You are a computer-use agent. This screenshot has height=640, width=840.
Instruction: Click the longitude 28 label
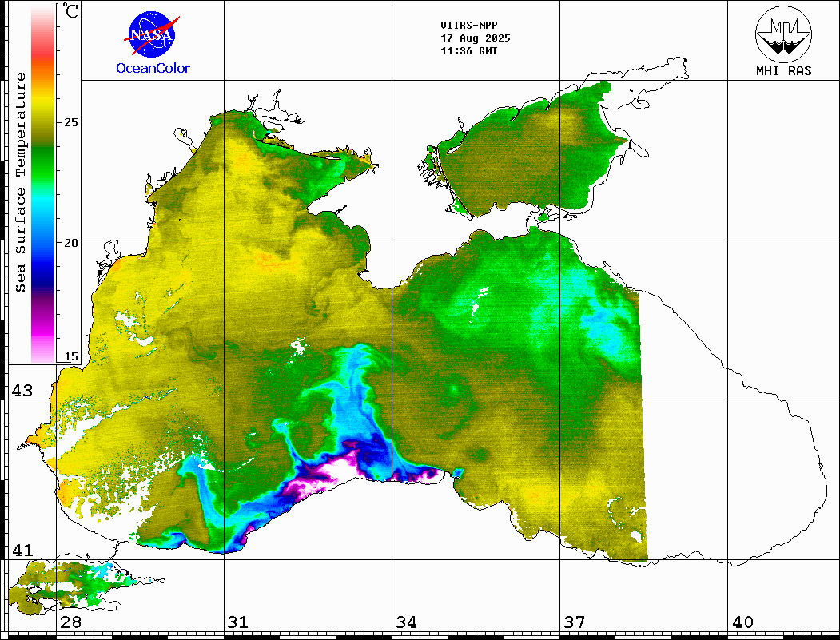[x=70, y=622]
